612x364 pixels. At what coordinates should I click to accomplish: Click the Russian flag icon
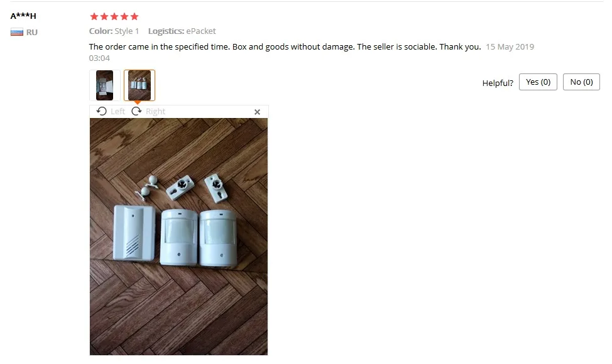(17, 33)
